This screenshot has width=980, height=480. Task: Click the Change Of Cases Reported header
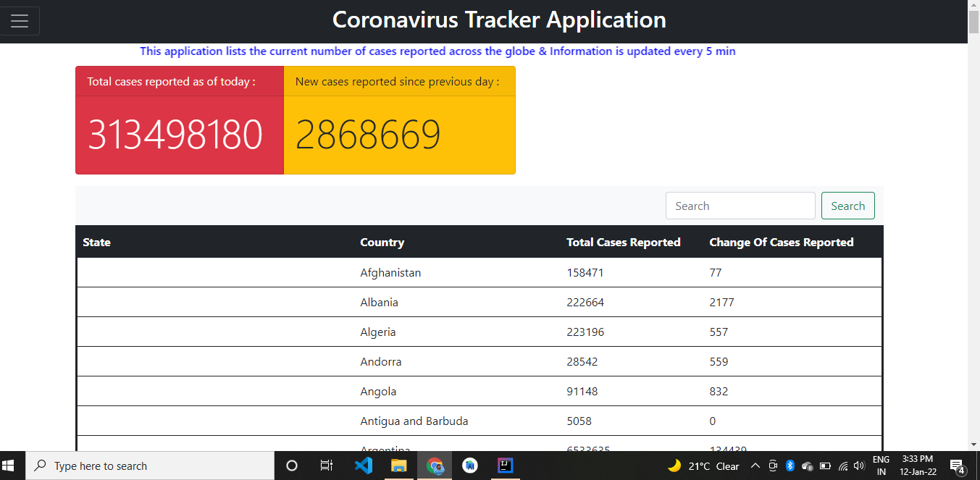[782, 243]
